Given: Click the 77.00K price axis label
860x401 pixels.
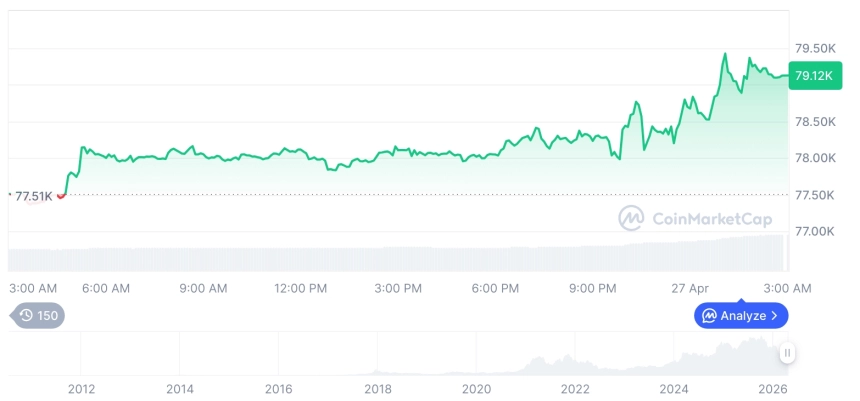Looking at the screenshot, I should 814,231.
